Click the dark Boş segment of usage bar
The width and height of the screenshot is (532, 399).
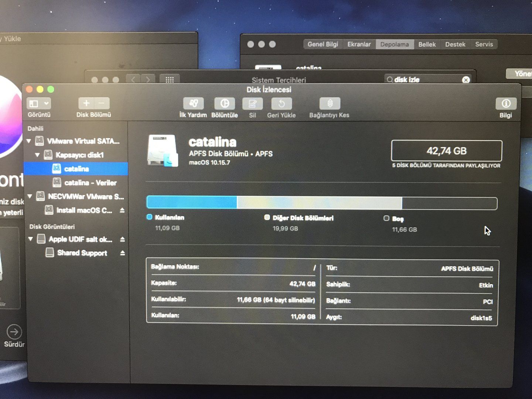(449, 203)
